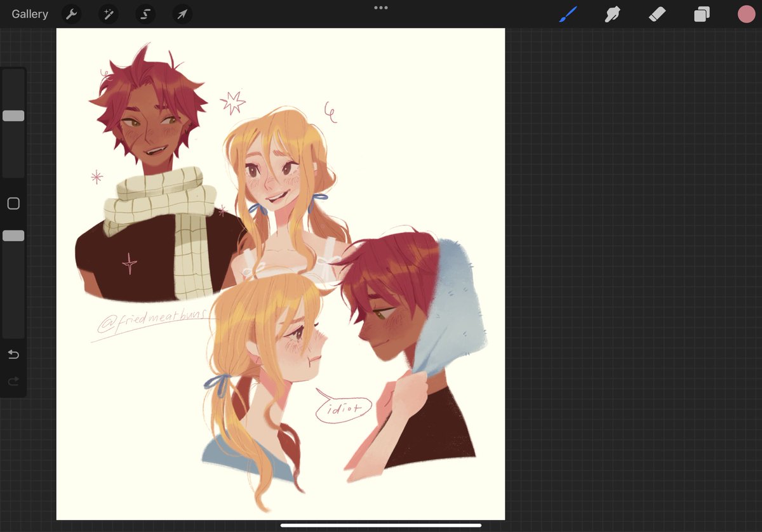Expand the brush library by tapping the brush icon
This screenshot has height=532, width=762.
pos(568,13)
